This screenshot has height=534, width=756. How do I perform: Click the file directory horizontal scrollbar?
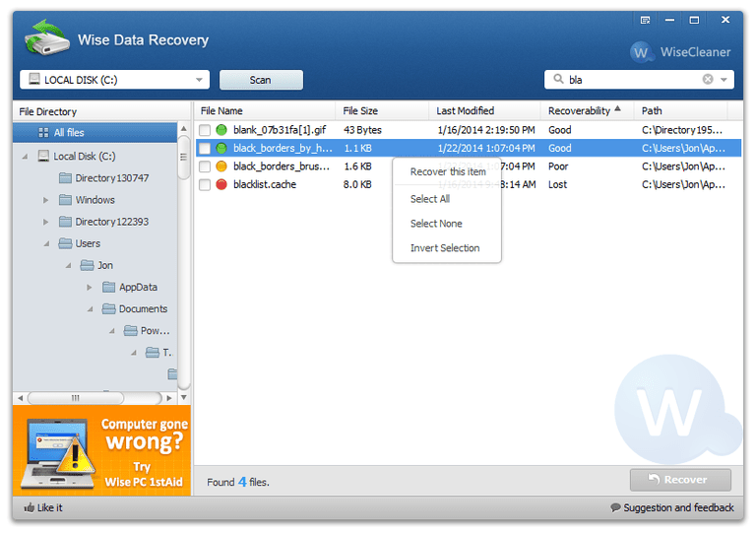coord(75,398)
